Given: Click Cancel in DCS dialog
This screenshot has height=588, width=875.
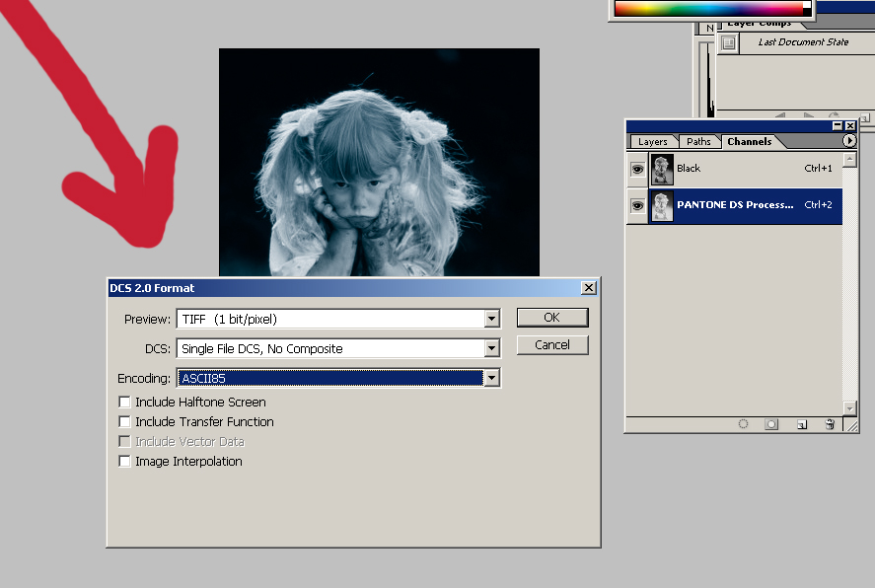Looking at the screenshot, I should click(x=552, y=344).
